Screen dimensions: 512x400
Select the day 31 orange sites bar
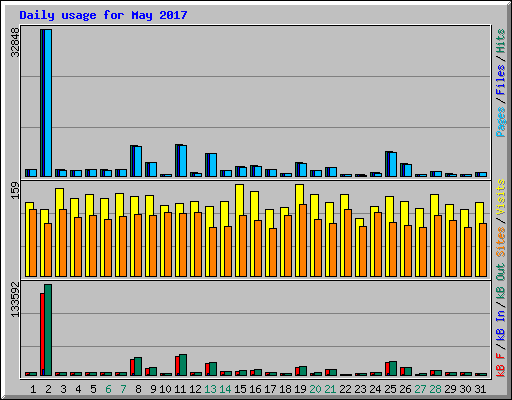pos(483,250)
